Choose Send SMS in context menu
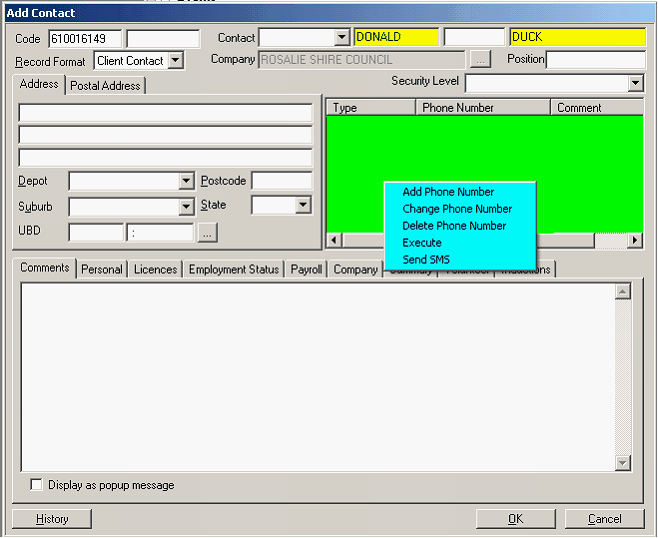The image size is (658, 538). coord(426,260)
